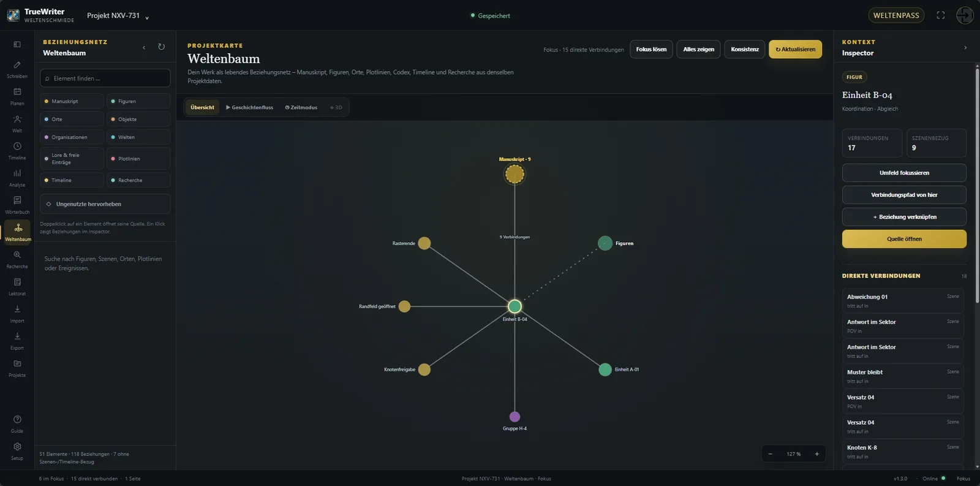Select the 3D view tab
Image resolution: width=980 pixels, height=486 pixels.
[336, 107]
